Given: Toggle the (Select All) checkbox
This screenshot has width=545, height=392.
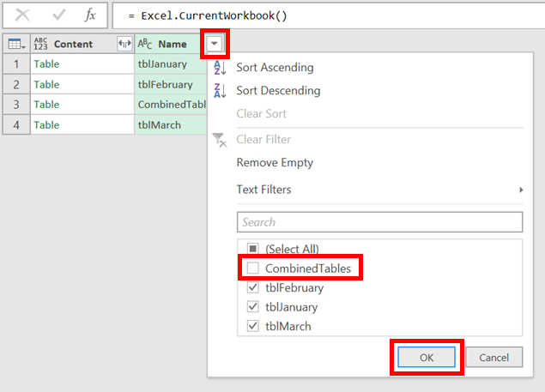Looking at the screenshot, I should pos(252,250).
